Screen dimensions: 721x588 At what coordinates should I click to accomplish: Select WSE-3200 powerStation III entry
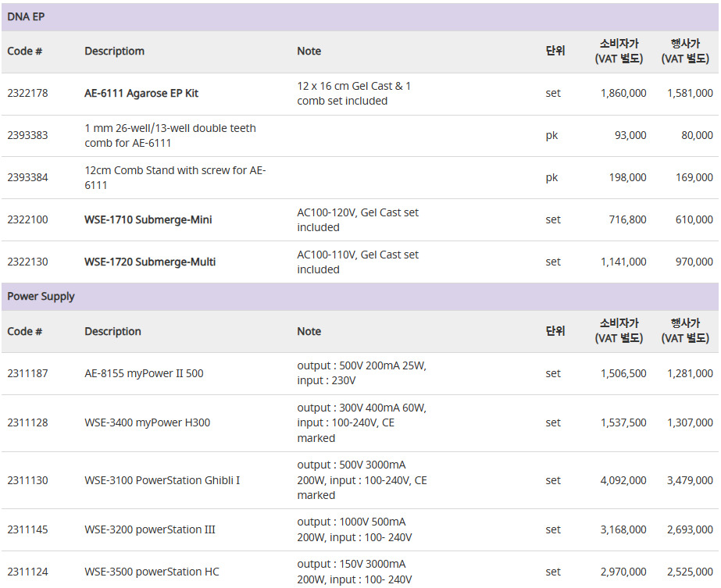[150, 529]
